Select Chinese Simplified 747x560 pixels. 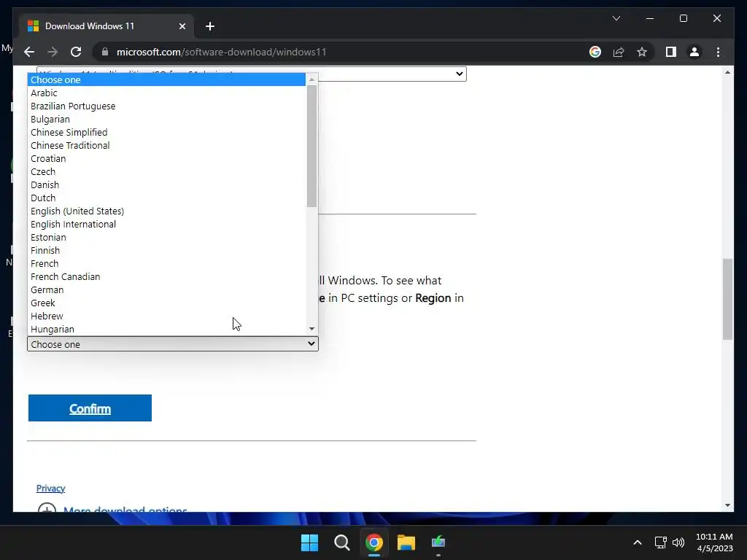click(x=166, y=132)
